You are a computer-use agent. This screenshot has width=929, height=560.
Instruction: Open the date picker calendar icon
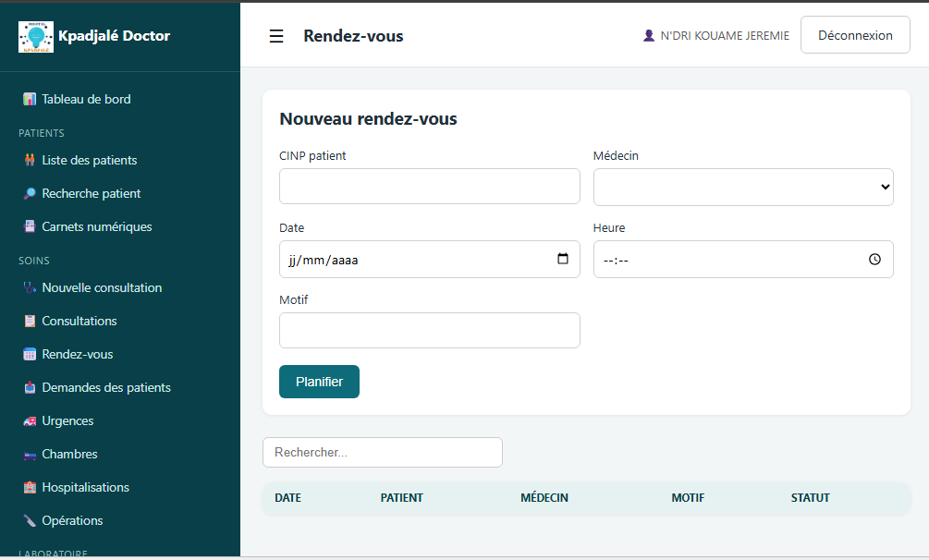pos(563,259)
